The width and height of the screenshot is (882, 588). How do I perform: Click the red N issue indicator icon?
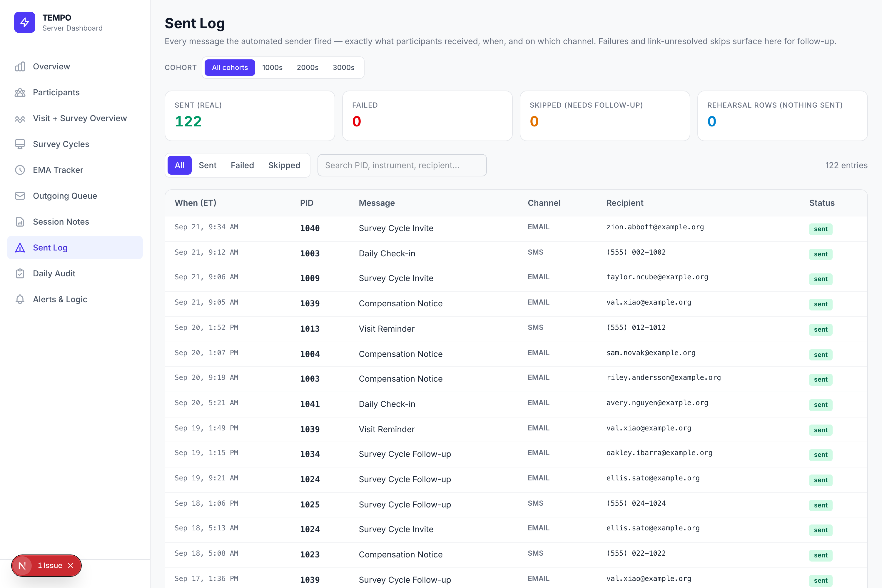point(22,565)
